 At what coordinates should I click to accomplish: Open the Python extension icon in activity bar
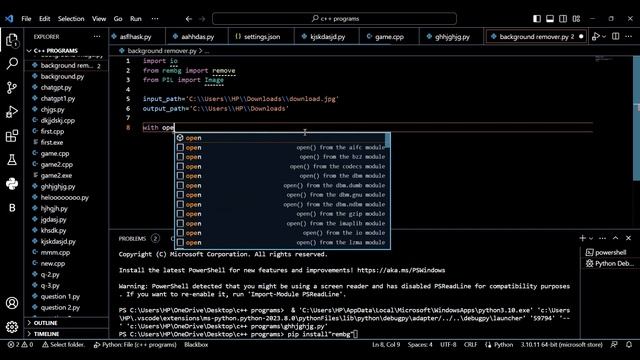(x=12, y=184)
